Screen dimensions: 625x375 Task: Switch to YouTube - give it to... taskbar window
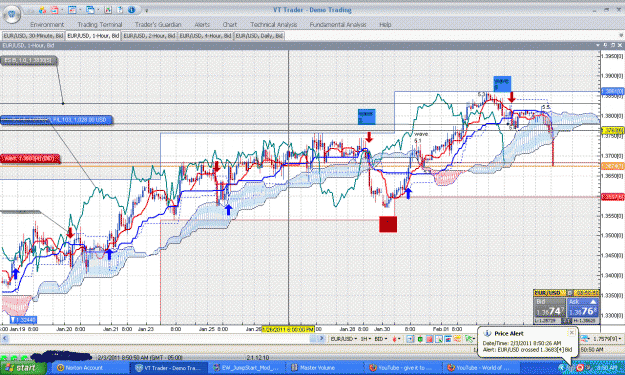(403, 368)
